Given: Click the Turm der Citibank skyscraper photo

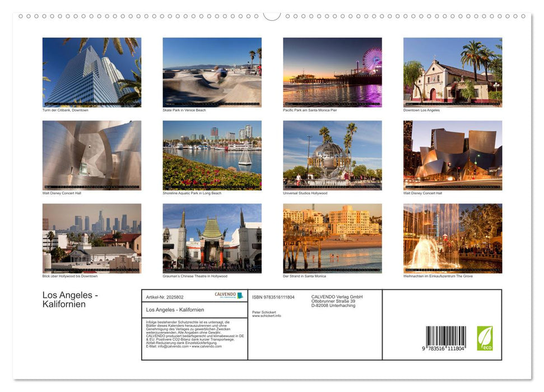Looking at the screenshot, I should point(91,72).
